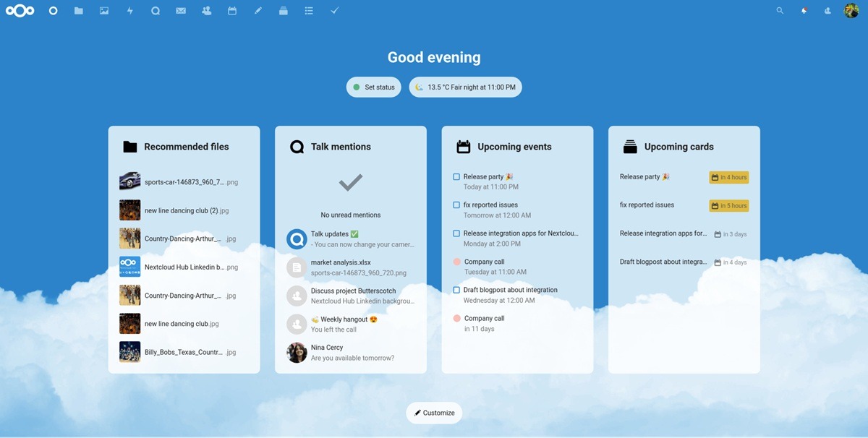The width and height of the screenshot is (868, 438).
Task: Click the search magnifier icon
Action: click(780, 11)
